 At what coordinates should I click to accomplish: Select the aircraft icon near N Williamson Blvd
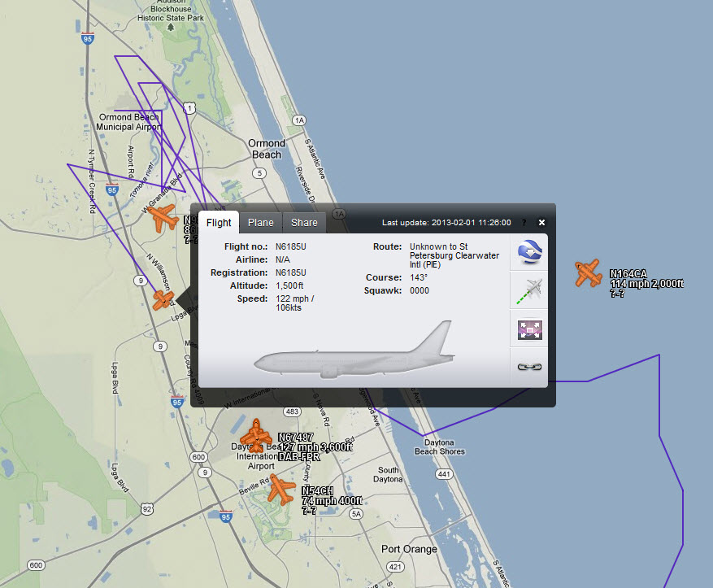(164, 299)
